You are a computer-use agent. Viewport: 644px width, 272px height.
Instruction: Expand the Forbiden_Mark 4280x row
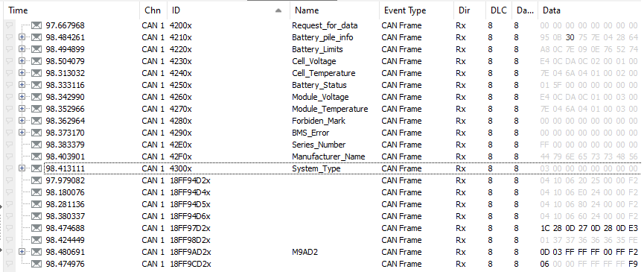tap(22, 121)
